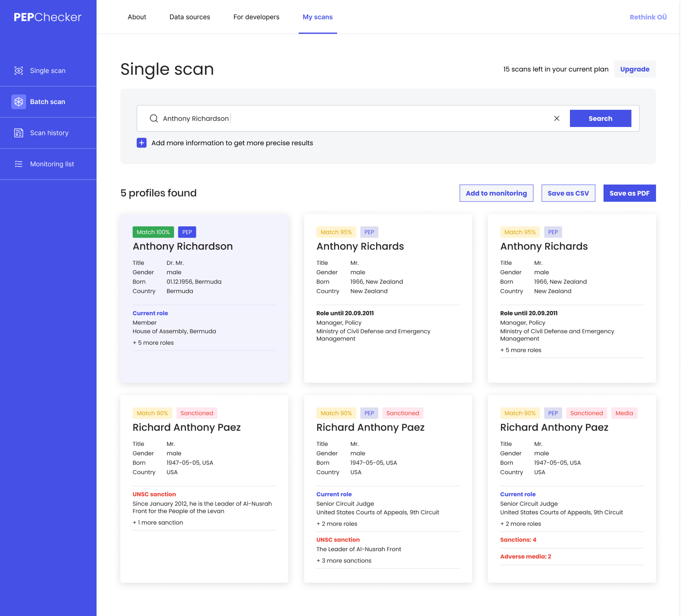The height and width of the screenshot is (616, 681).
Task: Click the Media tag badge
Action: click(x=624, y=413)
